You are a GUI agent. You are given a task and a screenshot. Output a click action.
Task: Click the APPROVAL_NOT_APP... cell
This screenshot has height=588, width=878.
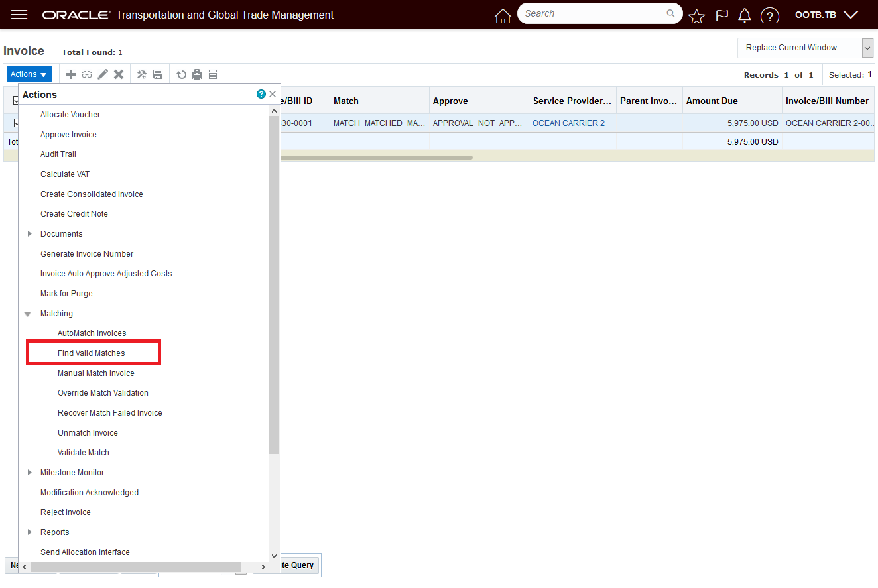click(x=479, y=123)
